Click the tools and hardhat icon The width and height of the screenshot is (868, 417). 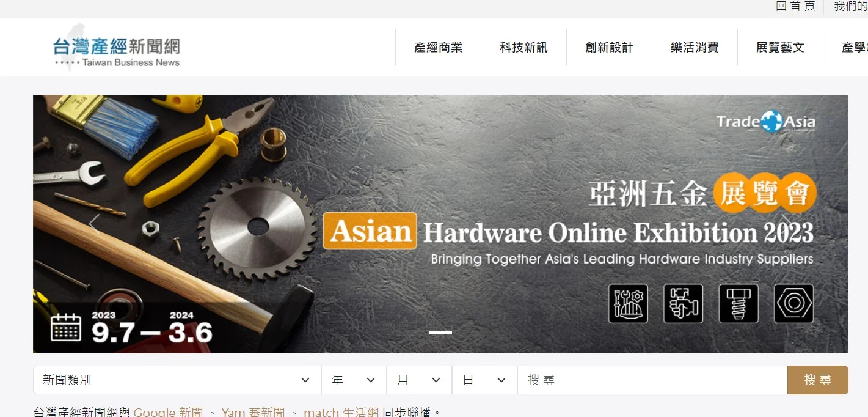(628, 303)
